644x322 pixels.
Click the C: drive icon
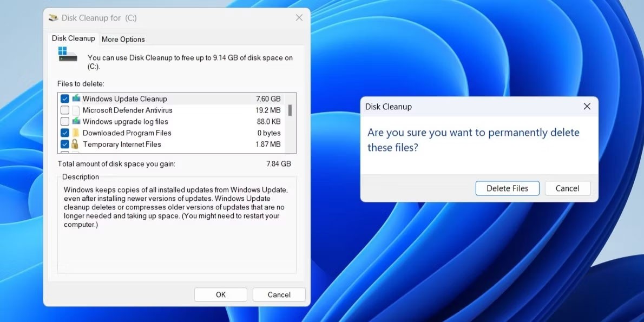coord(68,54)
